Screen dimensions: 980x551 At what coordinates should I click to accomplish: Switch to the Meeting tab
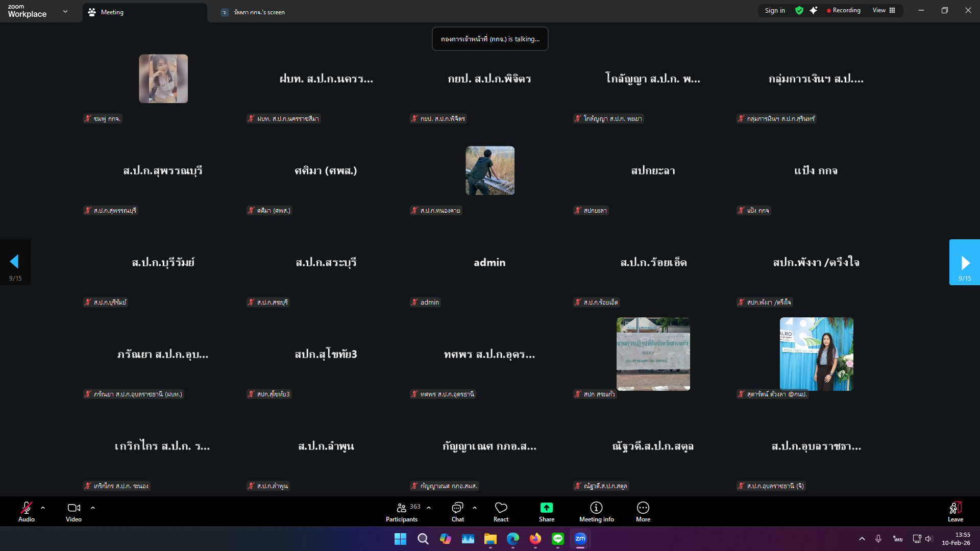tap(112, 12)
